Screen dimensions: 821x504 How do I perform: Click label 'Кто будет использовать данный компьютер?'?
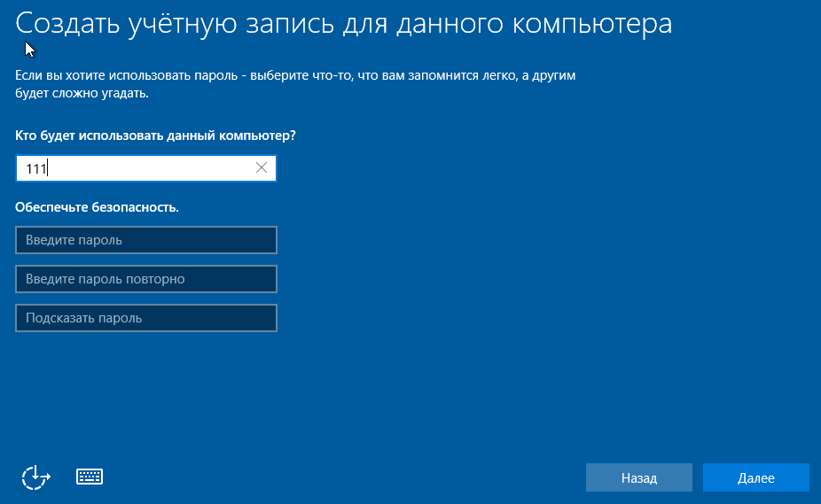click(x=155, y=136)
